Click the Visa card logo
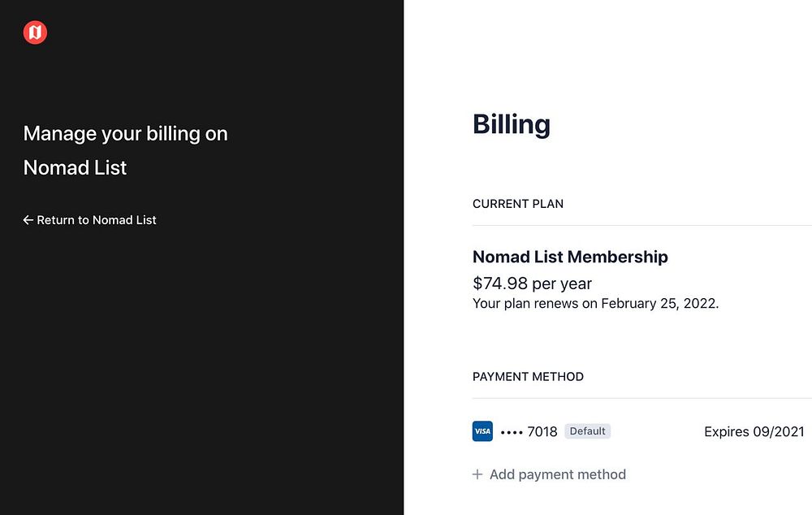Screen dimensions: 812x515 (482, 431)
